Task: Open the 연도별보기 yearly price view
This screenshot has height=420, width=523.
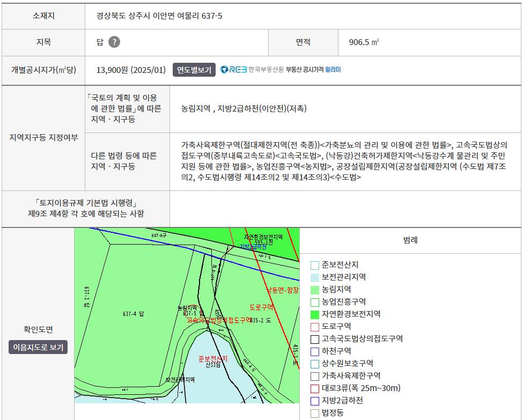Action: click(194, 70)
